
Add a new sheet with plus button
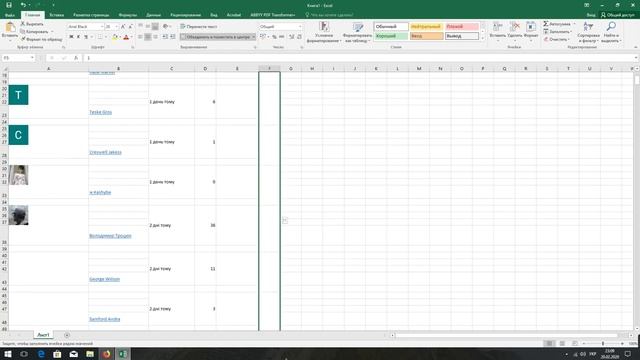tap(67, 335)
